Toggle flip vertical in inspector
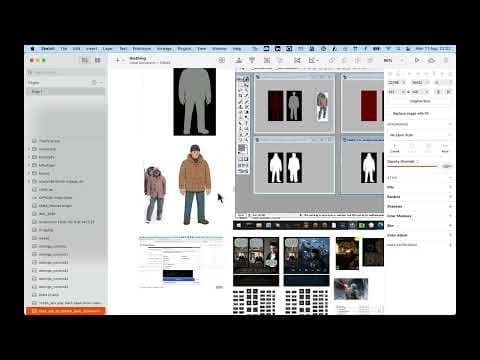The height and width of the screenshot is (360, 480). 449,92
